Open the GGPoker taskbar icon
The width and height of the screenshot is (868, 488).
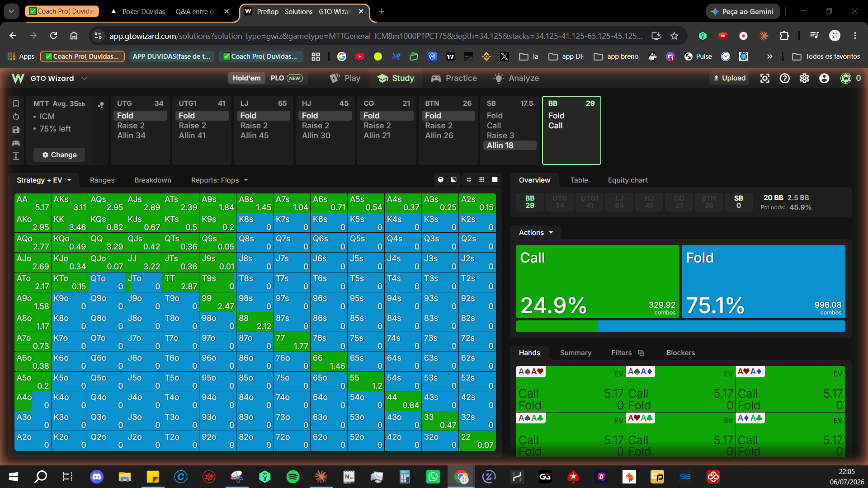(545, 477)
